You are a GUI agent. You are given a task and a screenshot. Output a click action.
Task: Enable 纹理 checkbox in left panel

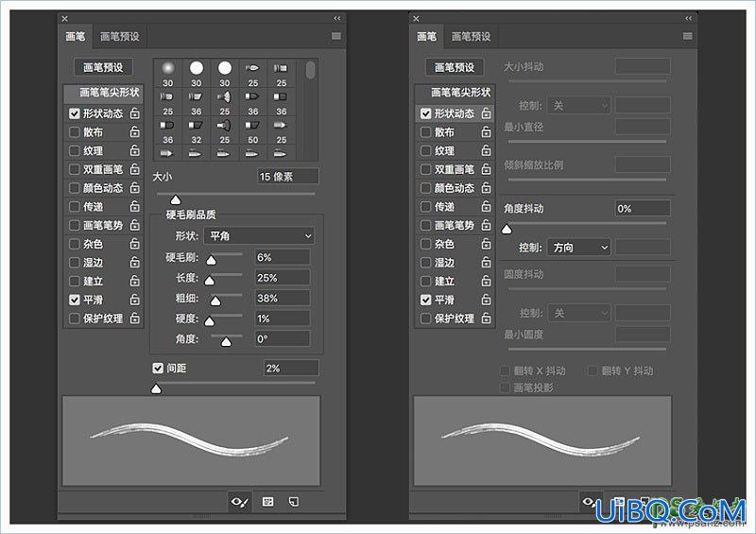pyautogui.click(x=75, y=150)
